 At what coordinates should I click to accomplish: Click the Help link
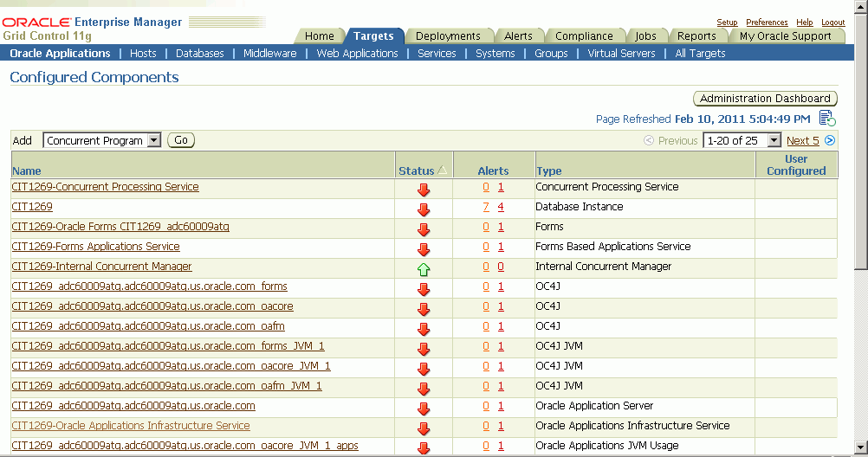point(805,23)
